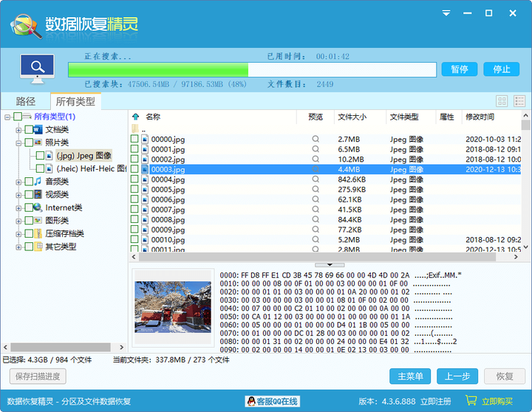Viewport: 532px width, 412px height.
Task: Click the snowy temple preview thumbnail
Action: click(x=173, y=307)
